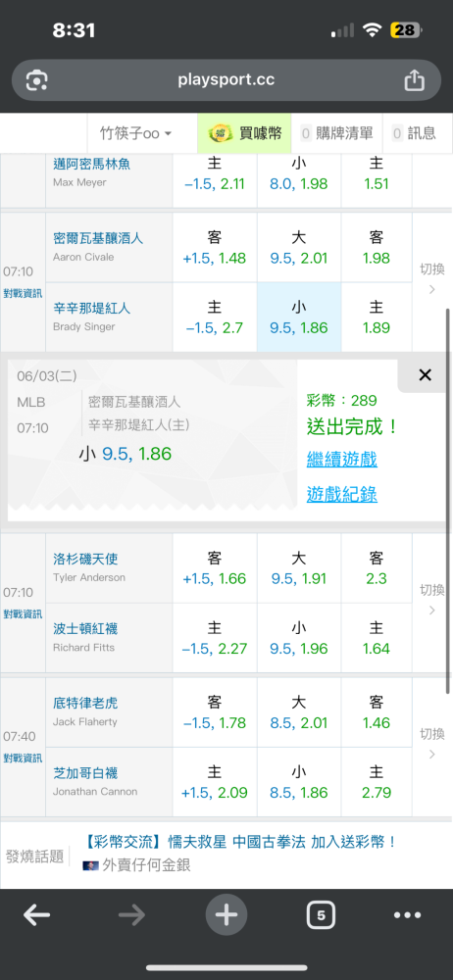The width and height of the screenshot is (453, 980).
Task: Open team link 邁阿密馬林魚
Action: click(x=92, y=165)
